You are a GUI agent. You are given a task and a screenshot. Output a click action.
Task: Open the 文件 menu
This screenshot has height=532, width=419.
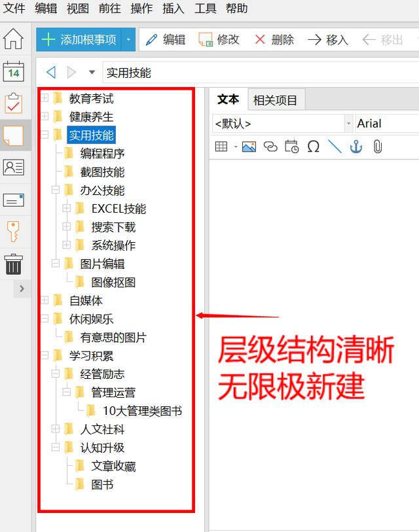click(x=14, y=8)
